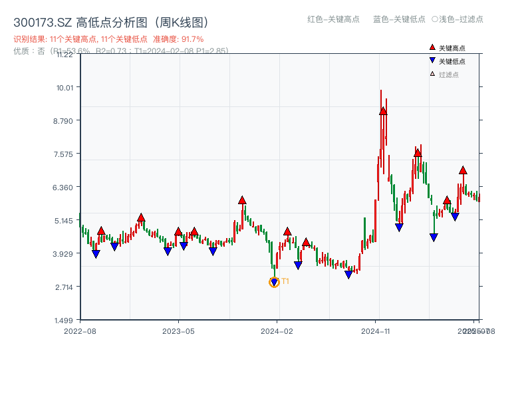Click the leftmost blue key low marker
The image size is (532, 399).
[x=96, y=254]
